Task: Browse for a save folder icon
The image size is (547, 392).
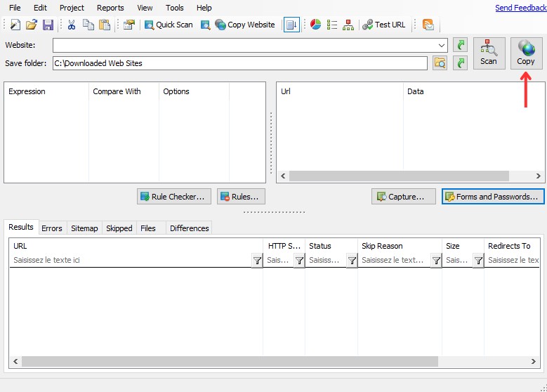Action: 440,63
